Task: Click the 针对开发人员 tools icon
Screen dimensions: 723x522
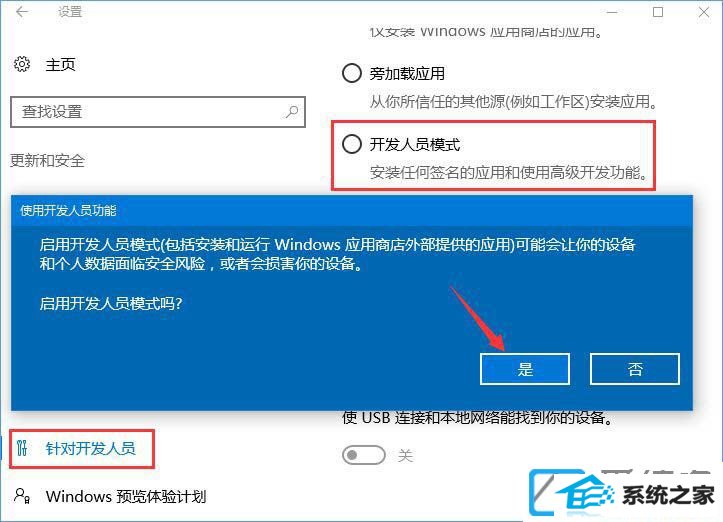Action: pyautogui.click(x=22, y=448)
